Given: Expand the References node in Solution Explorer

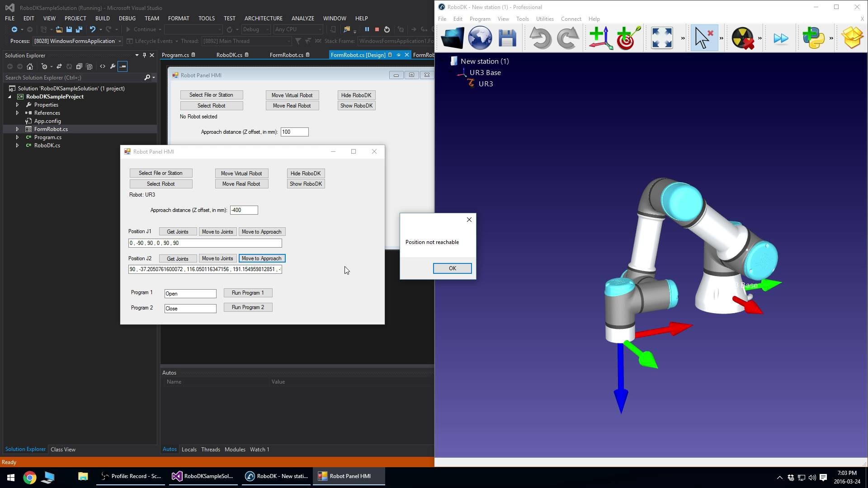Looking at the screenshot, I should pyautogui.click(x=17, y=113).
